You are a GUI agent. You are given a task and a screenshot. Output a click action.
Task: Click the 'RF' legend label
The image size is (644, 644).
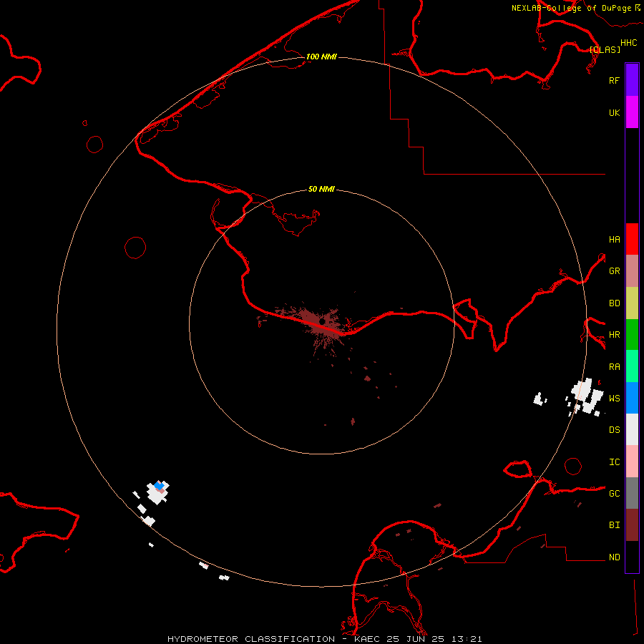[614, 80]
